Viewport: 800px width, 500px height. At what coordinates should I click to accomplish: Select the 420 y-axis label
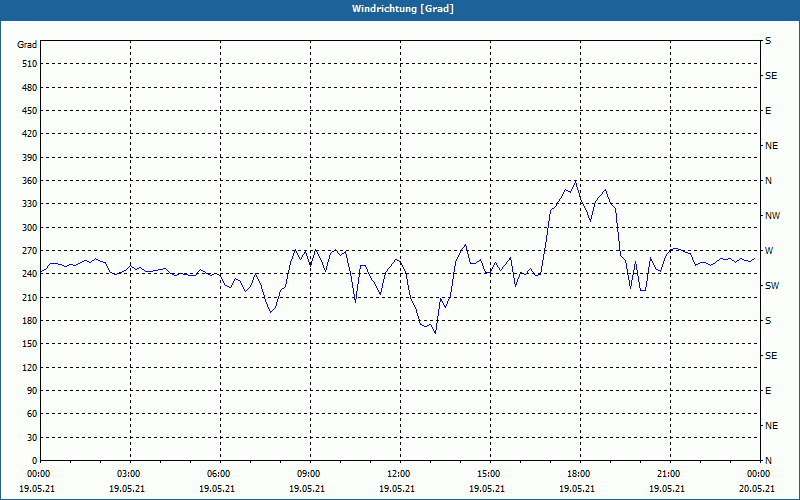point(30,134)
